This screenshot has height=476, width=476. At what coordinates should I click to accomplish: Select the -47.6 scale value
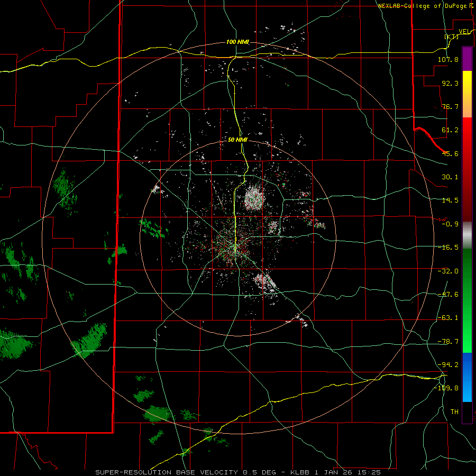(x=448, y=294)
